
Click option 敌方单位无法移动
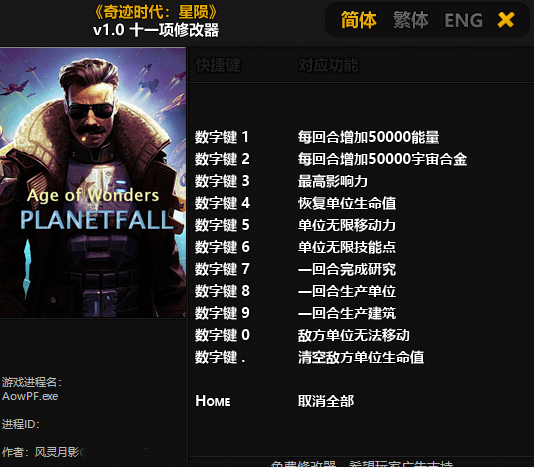point(354,335)
